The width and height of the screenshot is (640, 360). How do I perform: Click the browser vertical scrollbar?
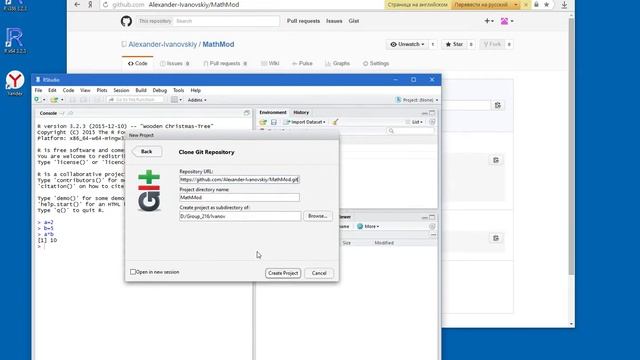pos(571,147)
